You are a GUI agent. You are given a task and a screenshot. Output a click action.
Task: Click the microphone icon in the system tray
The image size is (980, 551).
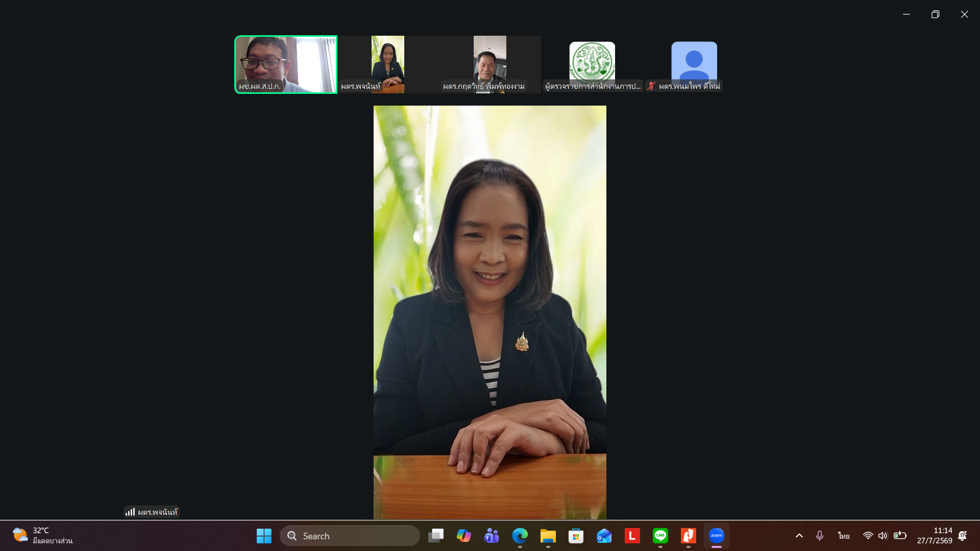click(820, 536)
